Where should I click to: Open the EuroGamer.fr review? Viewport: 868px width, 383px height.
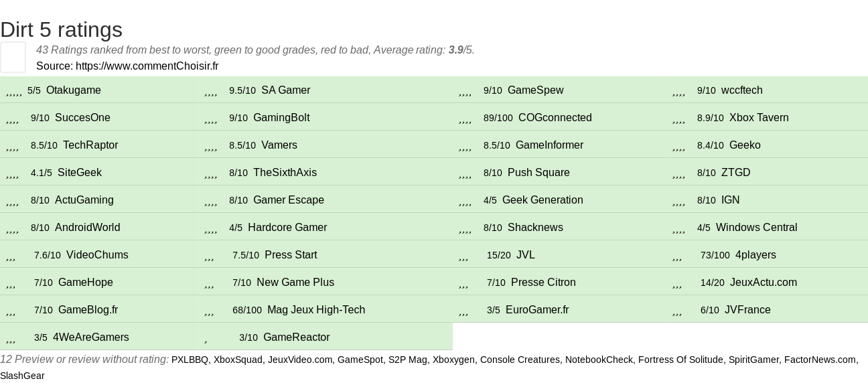[x=537, y=310]
